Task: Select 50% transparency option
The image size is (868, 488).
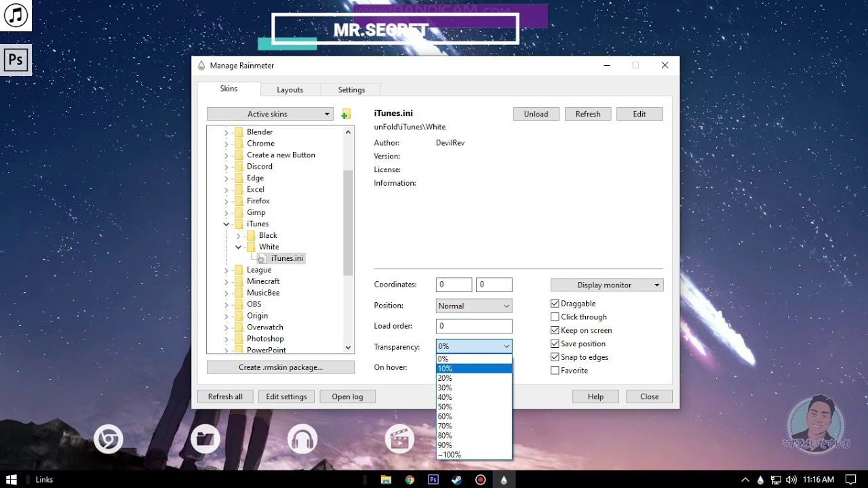Action: (x=474, y=407)
